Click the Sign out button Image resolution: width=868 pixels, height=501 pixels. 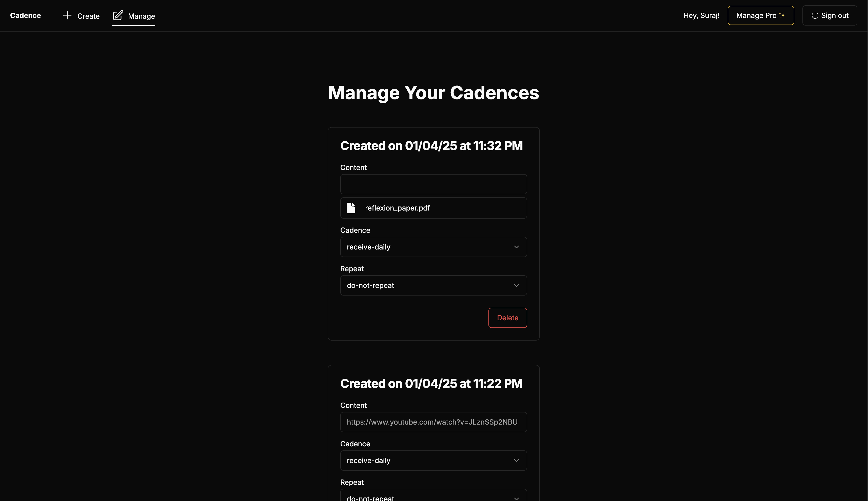830,15
